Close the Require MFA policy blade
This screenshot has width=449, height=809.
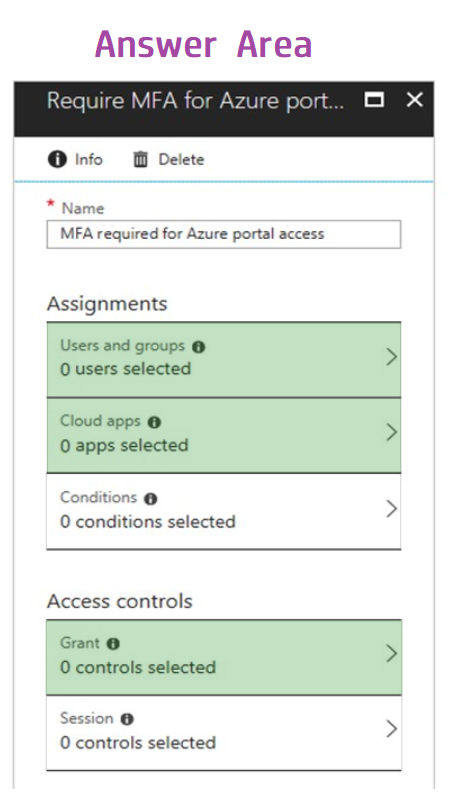(414, 100)
